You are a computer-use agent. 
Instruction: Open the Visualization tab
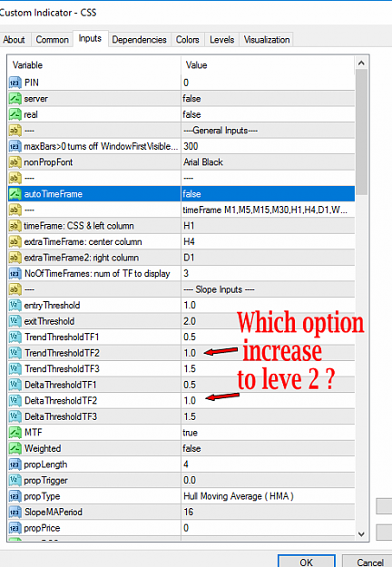[x=267, y=39]
